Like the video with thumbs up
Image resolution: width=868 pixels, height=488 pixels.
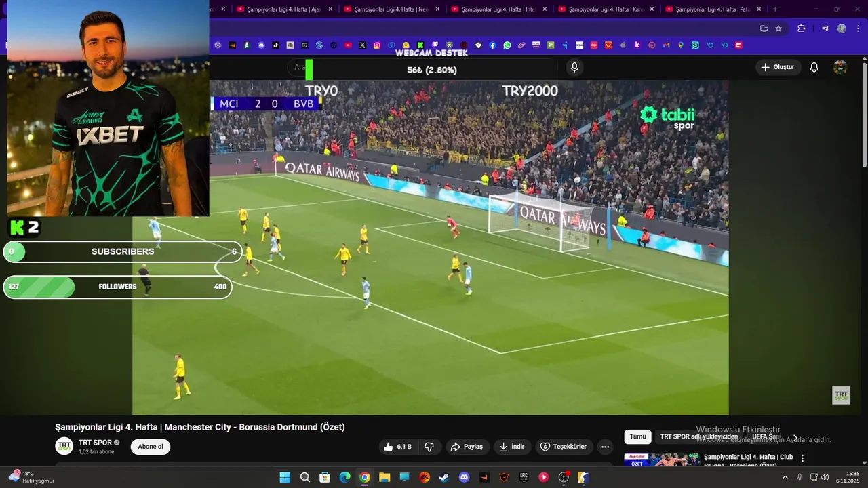click(398, 447)
